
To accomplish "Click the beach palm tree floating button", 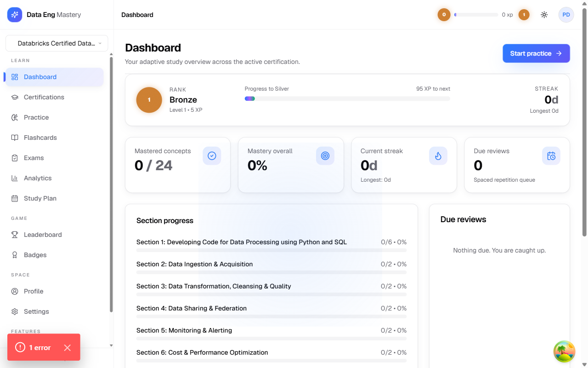I will pos(565,352).
